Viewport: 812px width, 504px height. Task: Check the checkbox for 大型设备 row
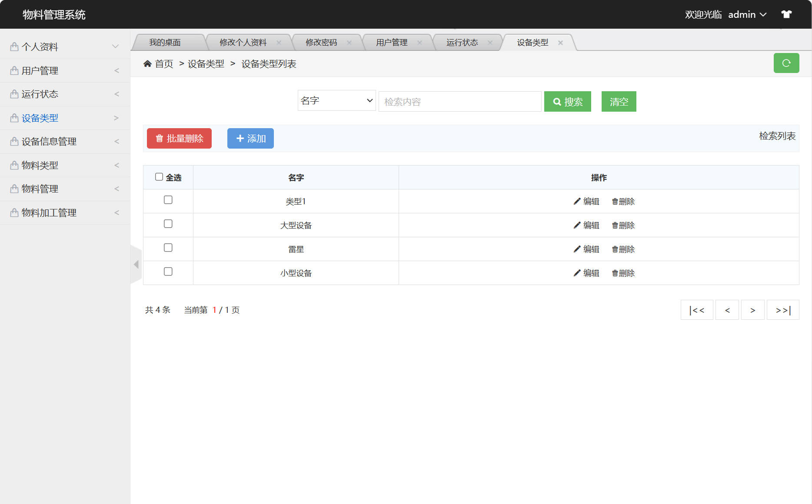pyautogui.click(x=168, y=224)
